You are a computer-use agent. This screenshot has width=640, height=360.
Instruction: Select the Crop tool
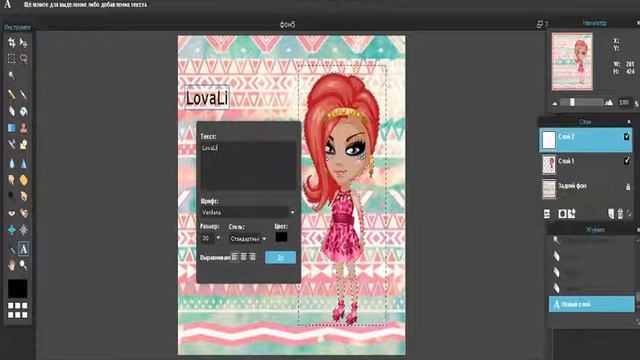[11, 42]
